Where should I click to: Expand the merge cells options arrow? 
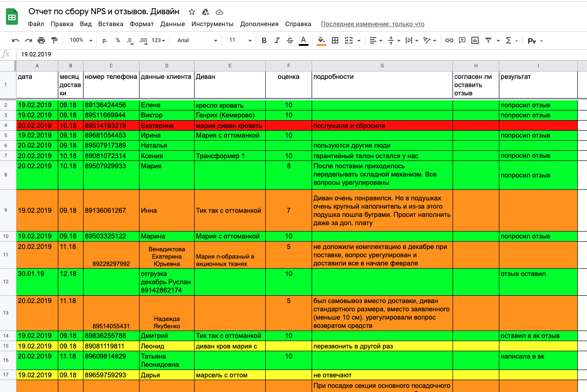[358, 41]
